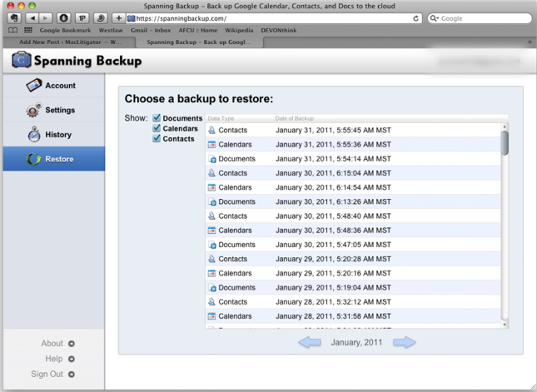The image size is (537, 392).
Task: Go to previous month with left arrow
Action: pyautogui.click(x=310, y=342)
